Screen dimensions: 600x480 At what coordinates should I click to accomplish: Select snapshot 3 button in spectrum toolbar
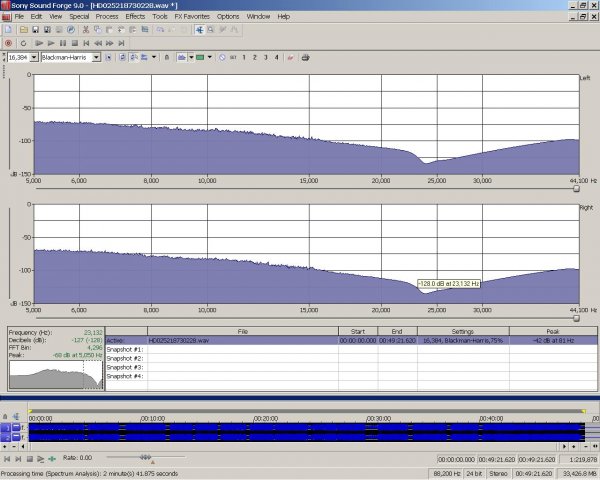(266, 57)
